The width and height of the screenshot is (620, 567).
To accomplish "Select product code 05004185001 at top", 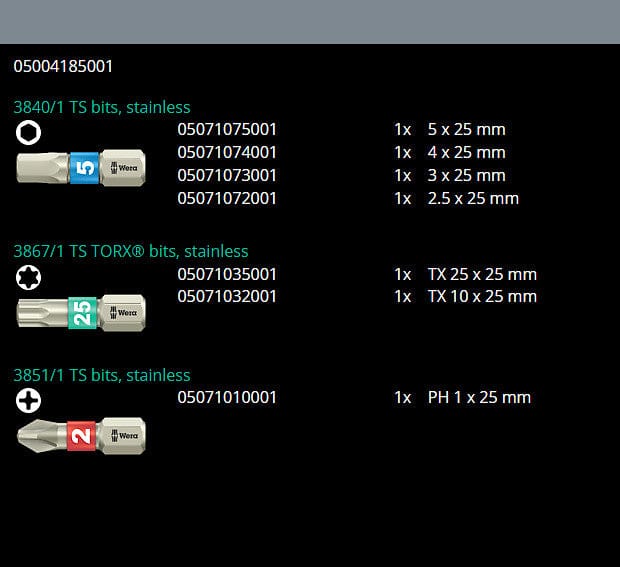I will point(63,67).
